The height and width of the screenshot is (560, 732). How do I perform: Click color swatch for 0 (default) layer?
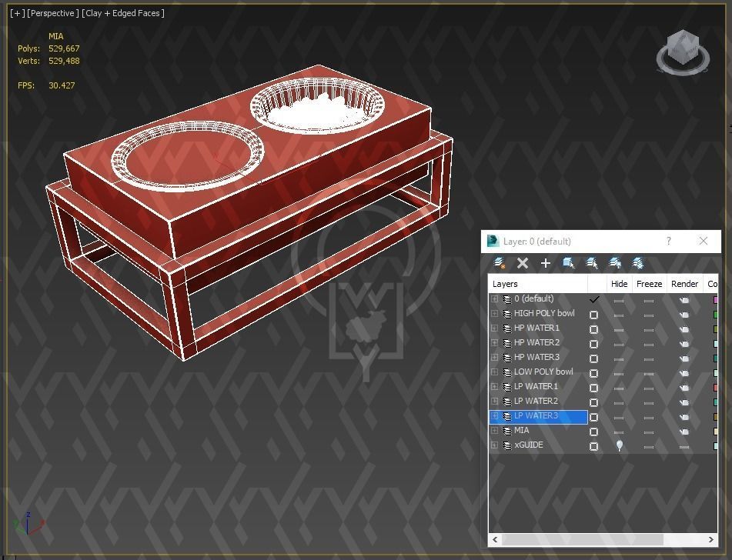pyautogui.click(x=715, y=300)
